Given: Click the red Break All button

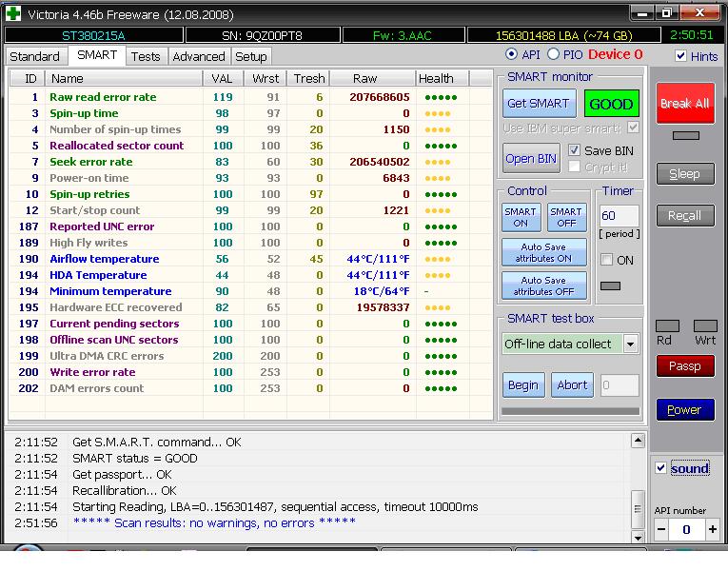Looking at the screenshot, I should [685, 103].
